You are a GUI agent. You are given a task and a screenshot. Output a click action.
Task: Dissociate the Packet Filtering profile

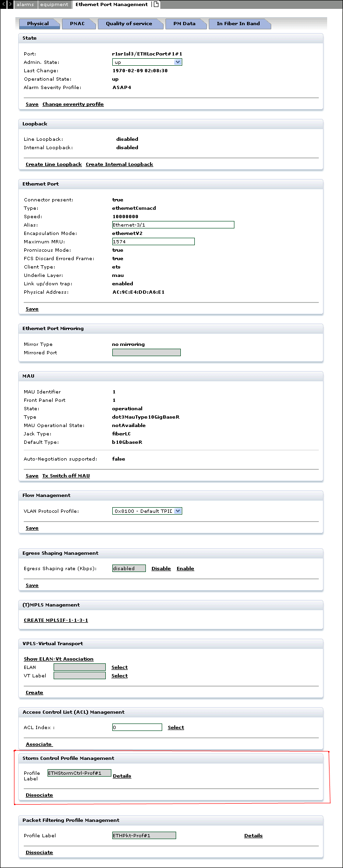click(x=39, y=853)
